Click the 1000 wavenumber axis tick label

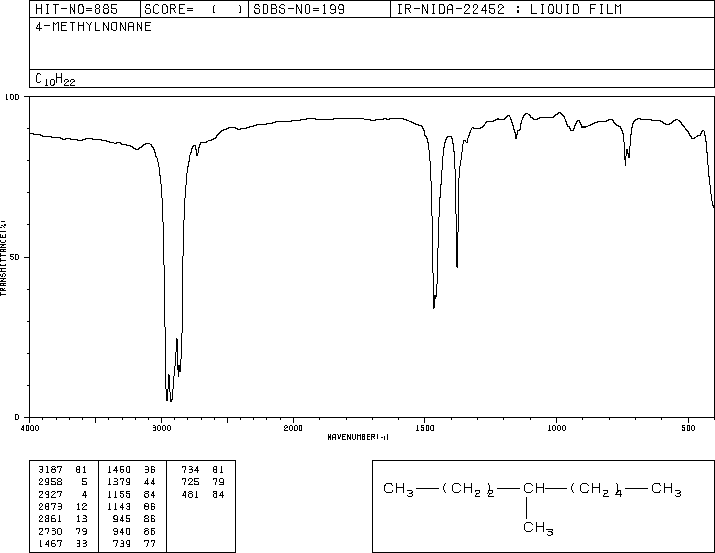point(556,428)
